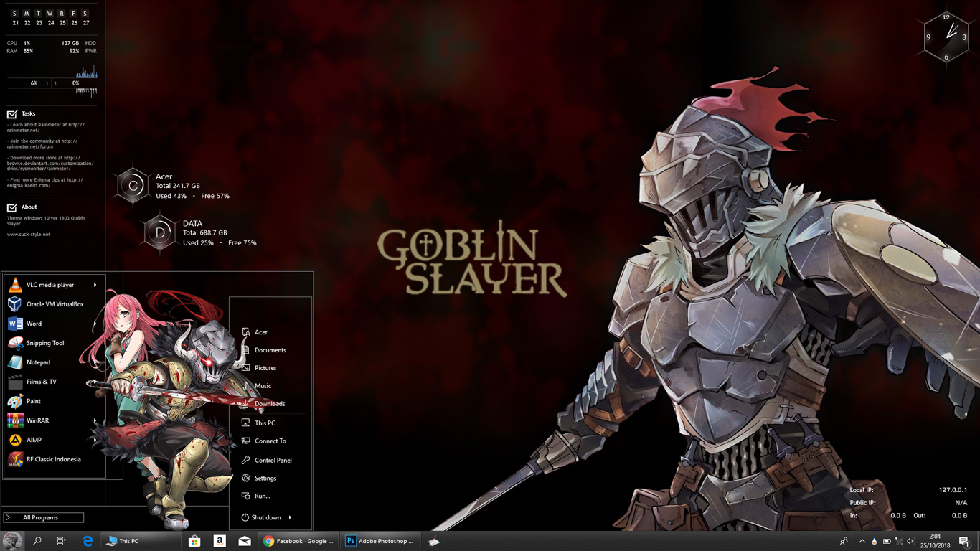Image resolution: width=980 pixels, height=551 pixels.
Task: Click date 25 in calendar widget
Action: [62, 23]
